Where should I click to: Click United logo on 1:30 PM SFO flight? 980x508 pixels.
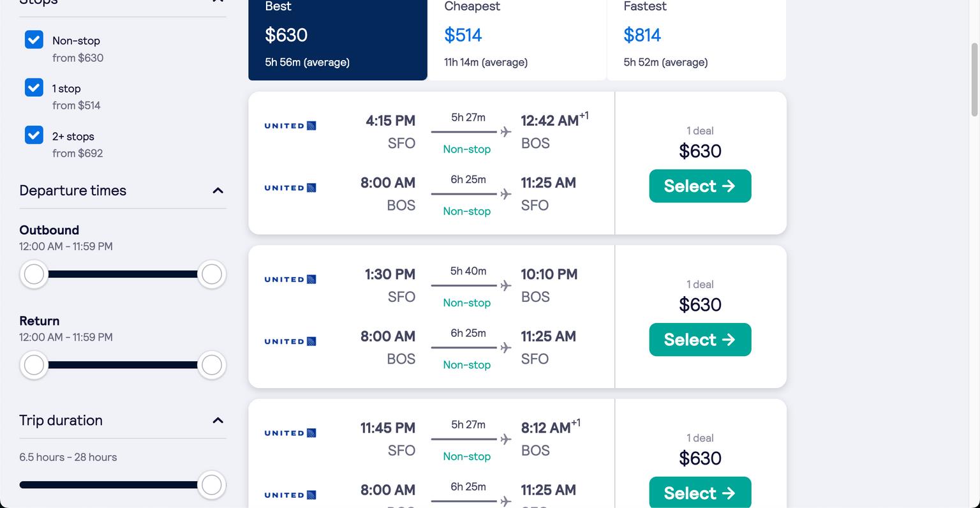[x=290, y=280]
